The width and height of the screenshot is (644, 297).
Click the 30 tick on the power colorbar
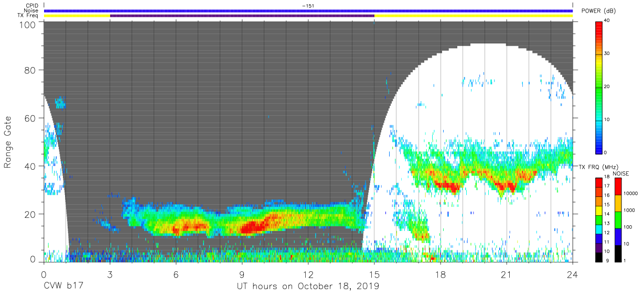(608, 53)
